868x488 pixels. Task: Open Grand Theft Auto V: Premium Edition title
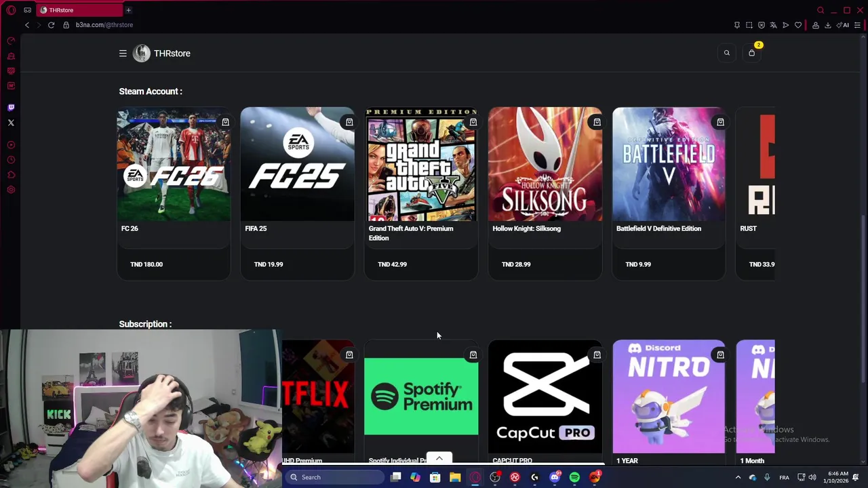411,233
